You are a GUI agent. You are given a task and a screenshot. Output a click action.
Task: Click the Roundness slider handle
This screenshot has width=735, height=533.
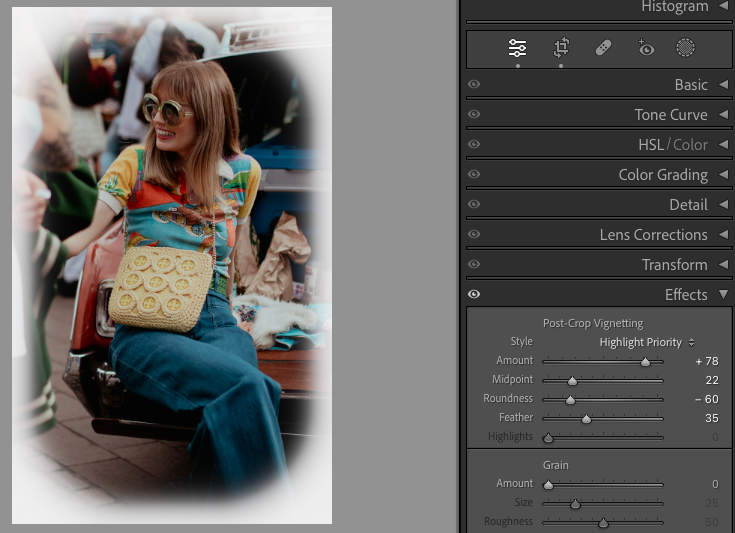[x=570, y=400]
